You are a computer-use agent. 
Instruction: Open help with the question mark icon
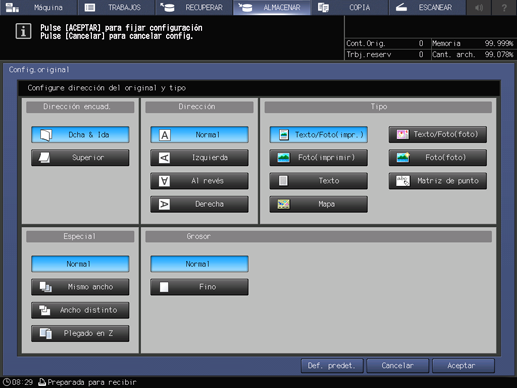click(504, 7)
